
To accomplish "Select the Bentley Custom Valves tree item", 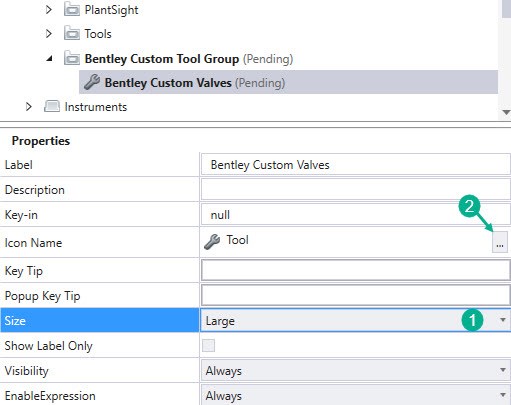I will click(x=288, y=82).
